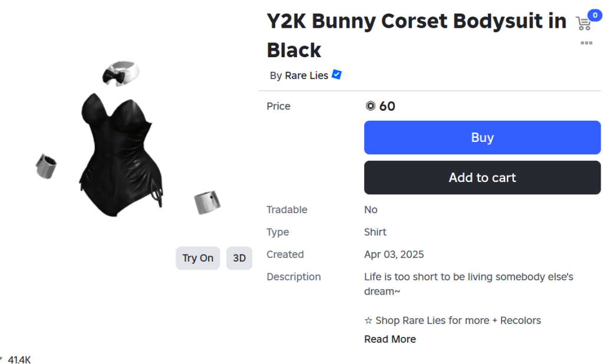603x364 pixels.
Task: Open the three-dots more options menu
Action: coord(586,43)
